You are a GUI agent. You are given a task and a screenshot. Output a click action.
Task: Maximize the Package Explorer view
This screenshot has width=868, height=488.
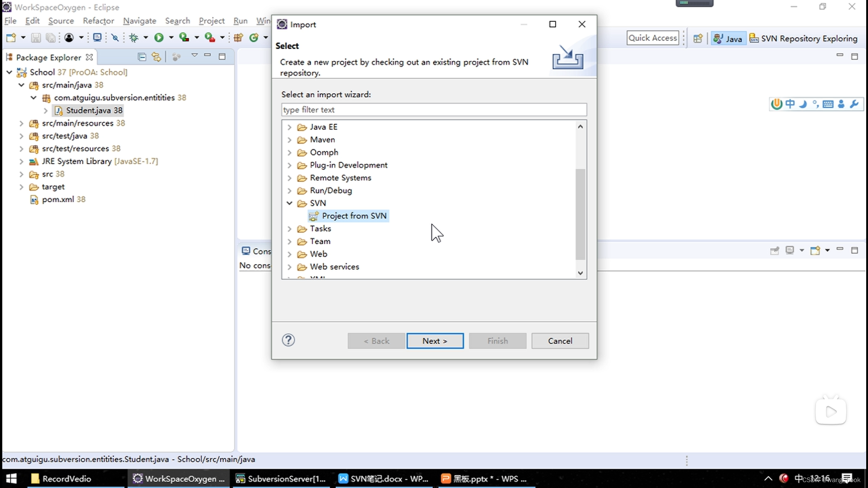coord(222,56)
